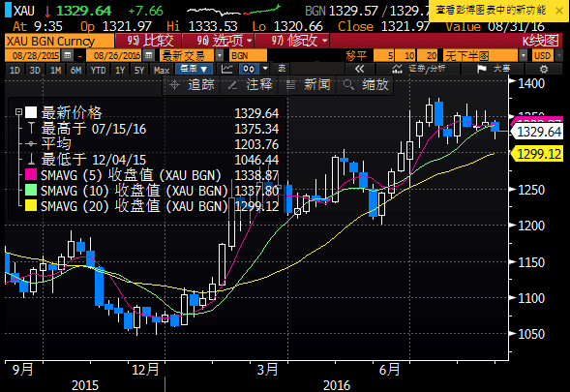Select the 注释 annotation pencil tool
Viewport: 570px width, 392px height.
tap(249, 85)
